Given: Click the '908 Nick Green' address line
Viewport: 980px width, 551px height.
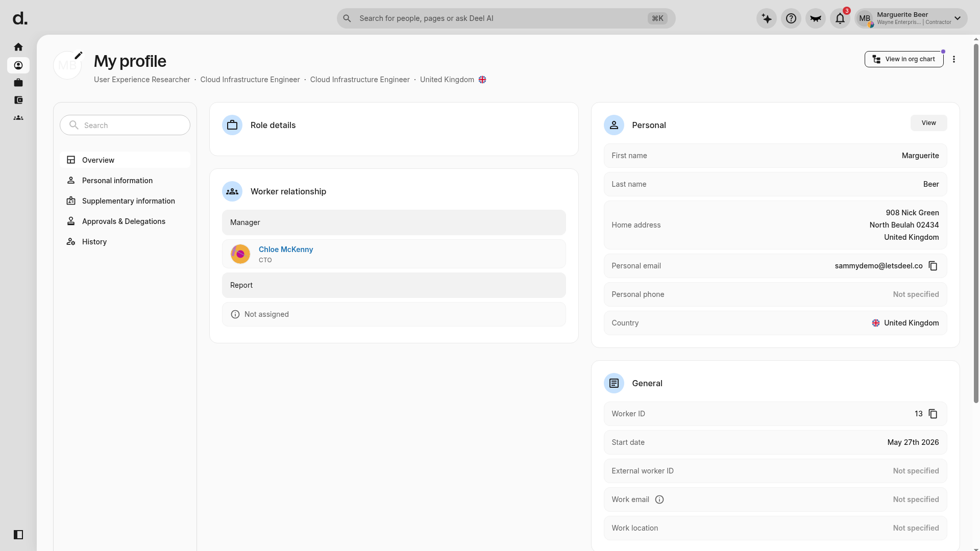Looking at the screenshot, I should pyautogui.click(x=913, y=213).
